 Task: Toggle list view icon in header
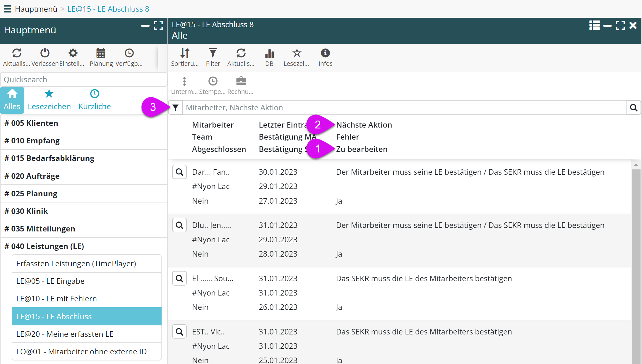pos(594,25)
